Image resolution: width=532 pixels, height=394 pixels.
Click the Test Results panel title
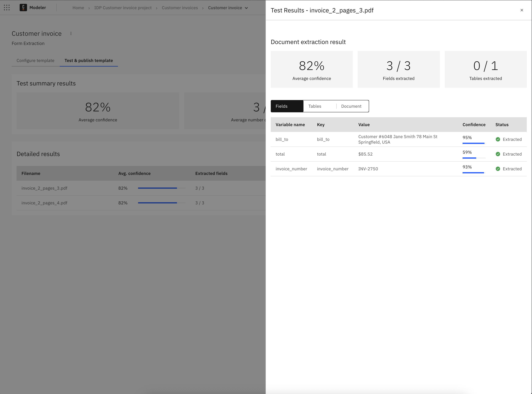pos(322,10)
